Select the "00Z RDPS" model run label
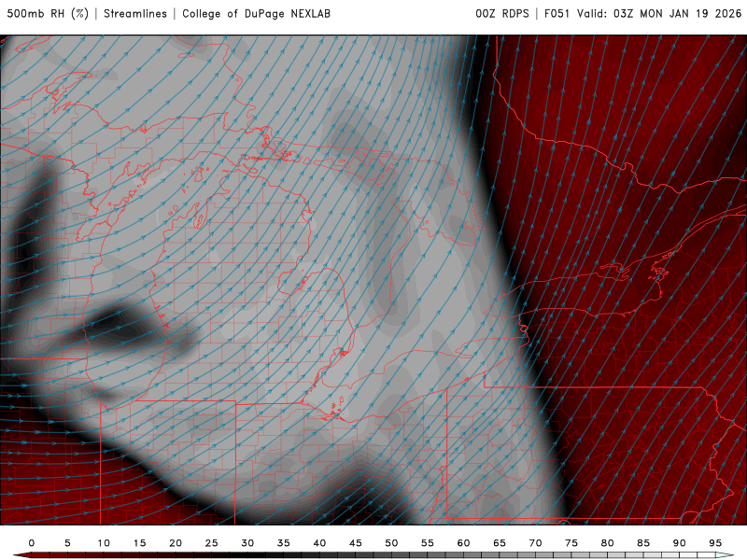 pyautogui.click(x=502, y=14)
